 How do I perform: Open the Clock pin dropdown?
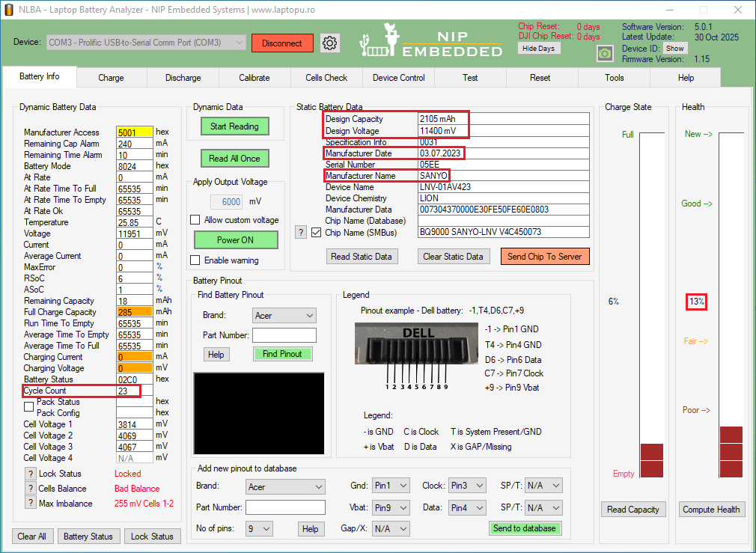pyautogui.click(x=467, y=486)
